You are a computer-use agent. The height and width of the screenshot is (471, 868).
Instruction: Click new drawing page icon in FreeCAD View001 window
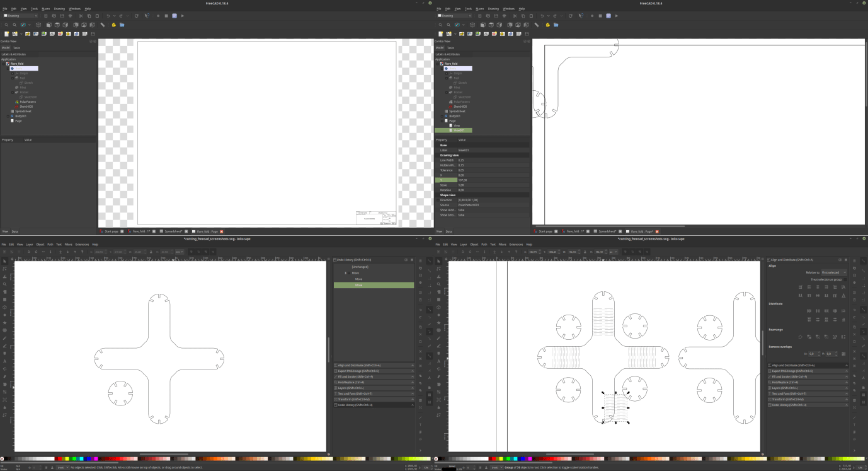click(440, 33)
